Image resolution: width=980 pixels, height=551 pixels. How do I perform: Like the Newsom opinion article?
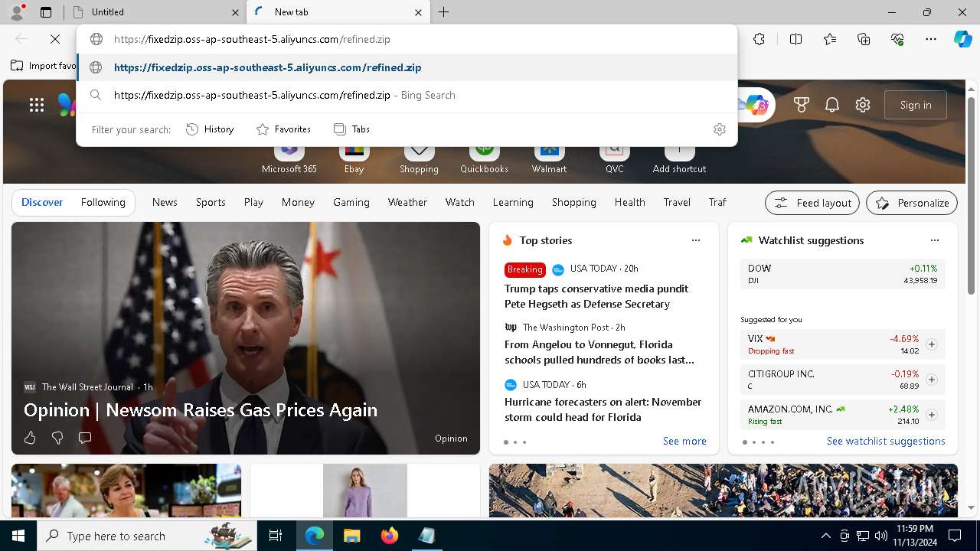tap(30, 438)
